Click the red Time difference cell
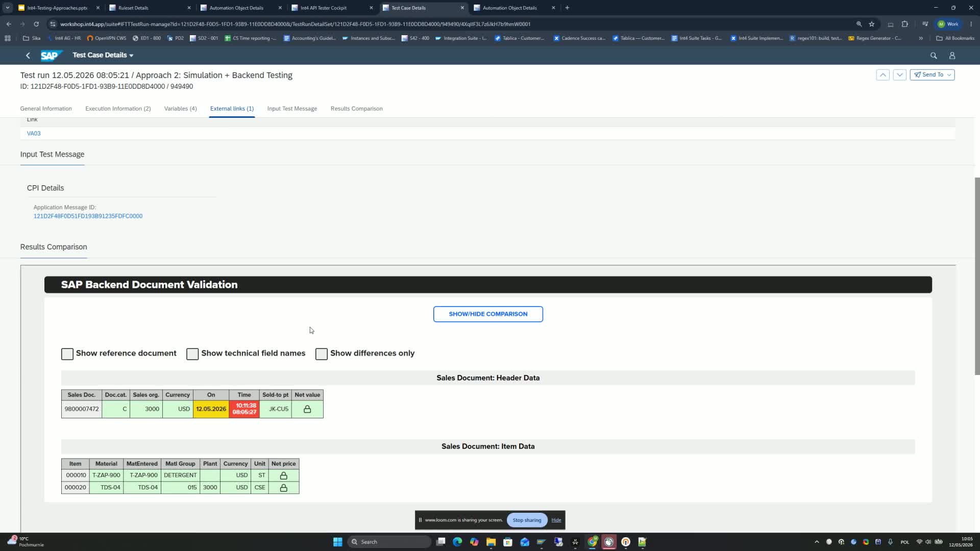Screen dimensions: 980x551 click(244, 409)
